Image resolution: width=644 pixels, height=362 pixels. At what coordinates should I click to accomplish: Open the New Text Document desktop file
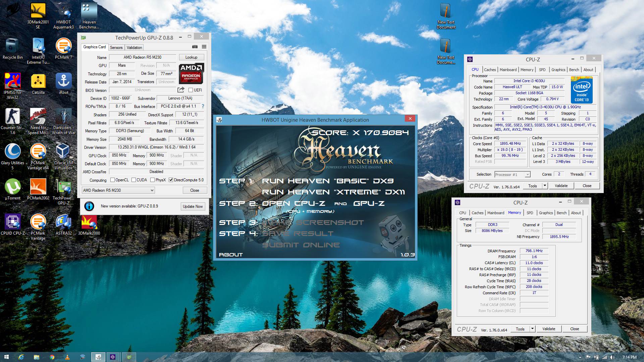click(x=446, y=15)
